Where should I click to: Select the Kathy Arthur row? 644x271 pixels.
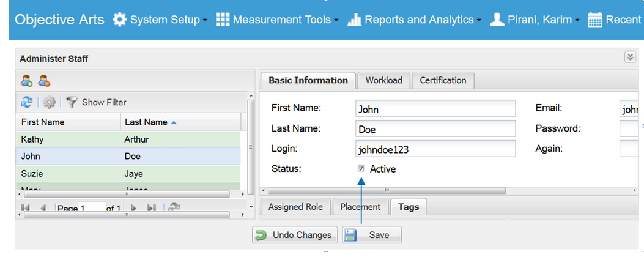(x=128, y=139)
